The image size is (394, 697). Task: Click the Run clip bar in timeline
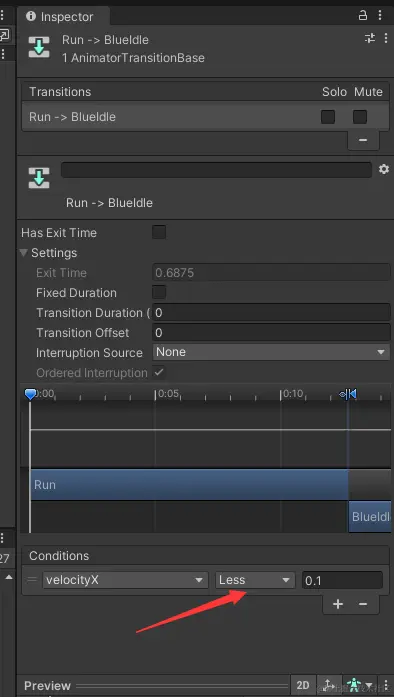[189, 485]
